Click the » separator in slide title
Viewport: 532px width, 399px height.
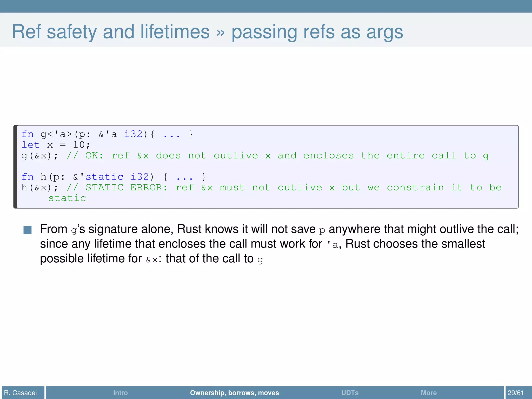221,32
